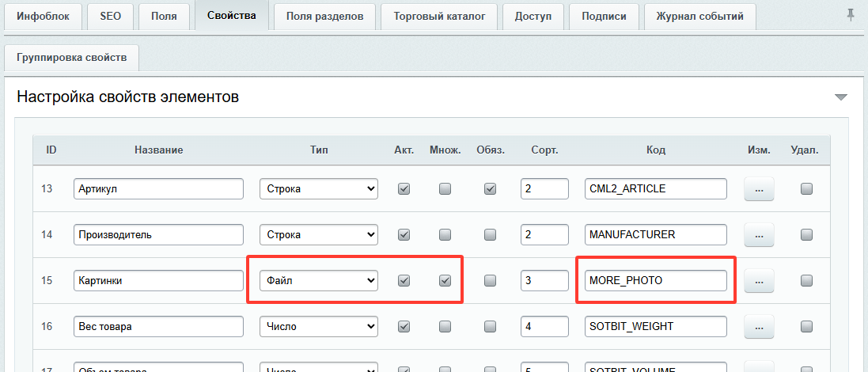Click the sort field with value 4

pyautogui.click(x=544, y=327)
